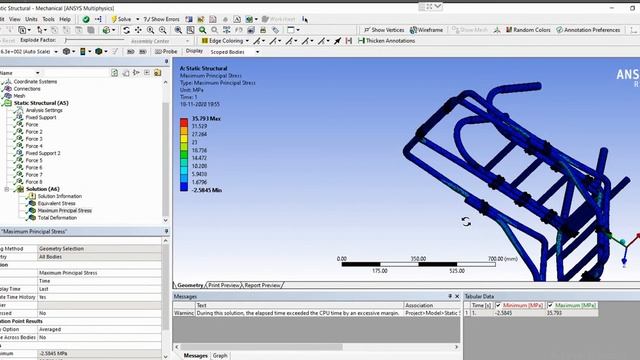Open the Units menu
Screen dimensions: 640x360
click(31, 19)
